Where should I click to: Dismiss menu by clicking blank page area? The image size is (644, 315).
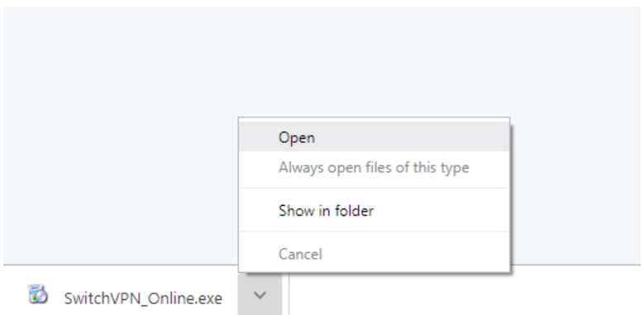[x=123, y=123]
